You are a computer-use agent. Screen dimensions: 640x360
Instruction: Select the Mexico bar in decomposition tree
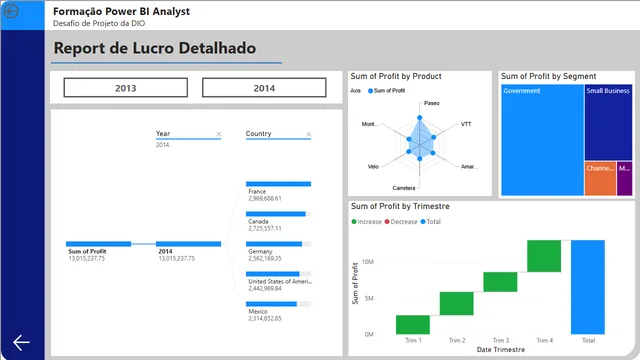pos(278,304)
